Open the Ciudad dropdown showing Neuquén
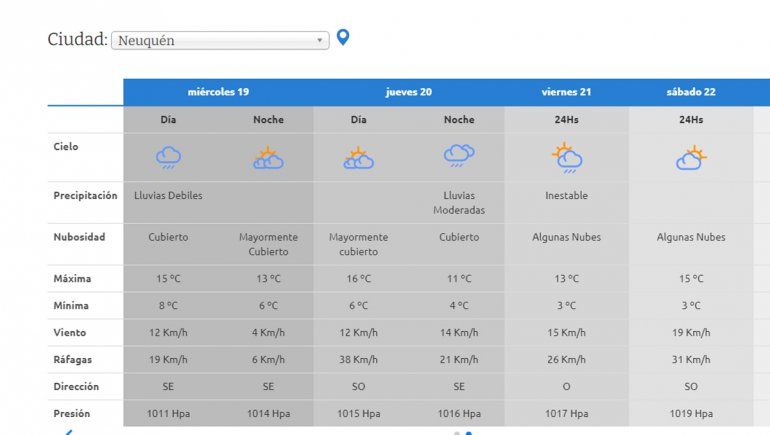Viewport: 770px width, 435px height. (x=219, y=40)
